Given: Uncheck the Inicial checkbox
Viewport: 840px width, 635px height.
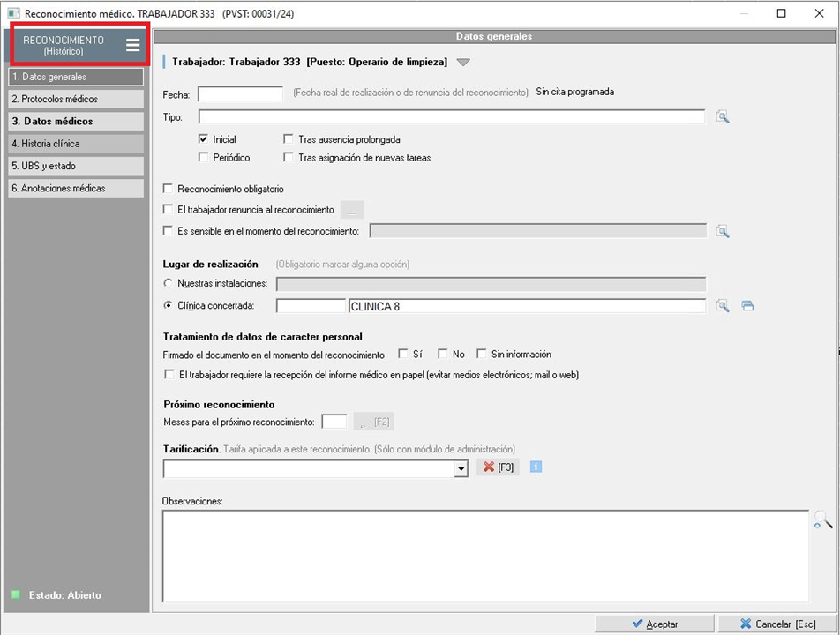Looking at the screenshot, I should pyautogui.click(x=204, y=139).
